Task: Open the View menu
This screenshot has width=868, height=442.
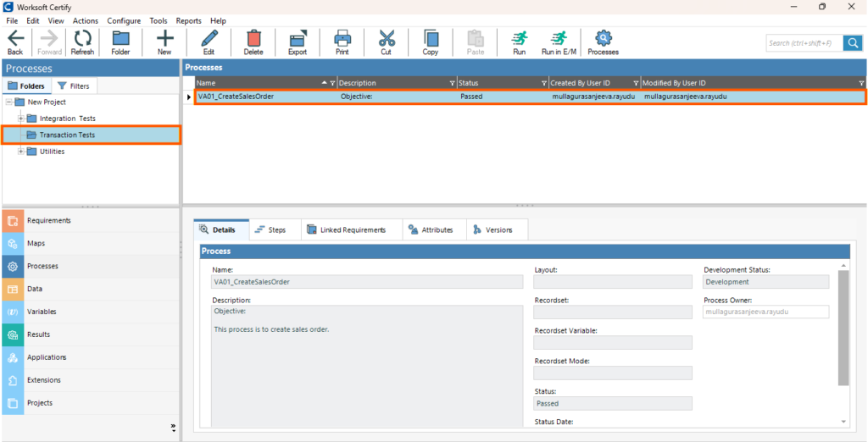Action: click(x=56, y=20)
